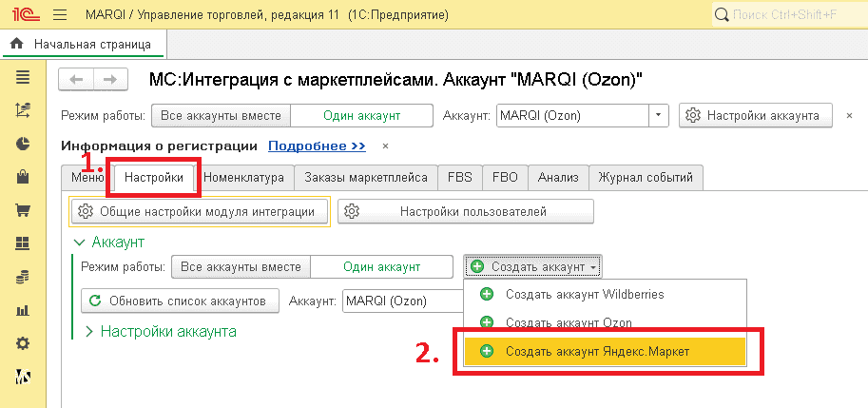This screenshot has height=408, width=868.
Task: Choose 'Создать аккаунт Ozon' menu item
Action: (x=606, y=322)
